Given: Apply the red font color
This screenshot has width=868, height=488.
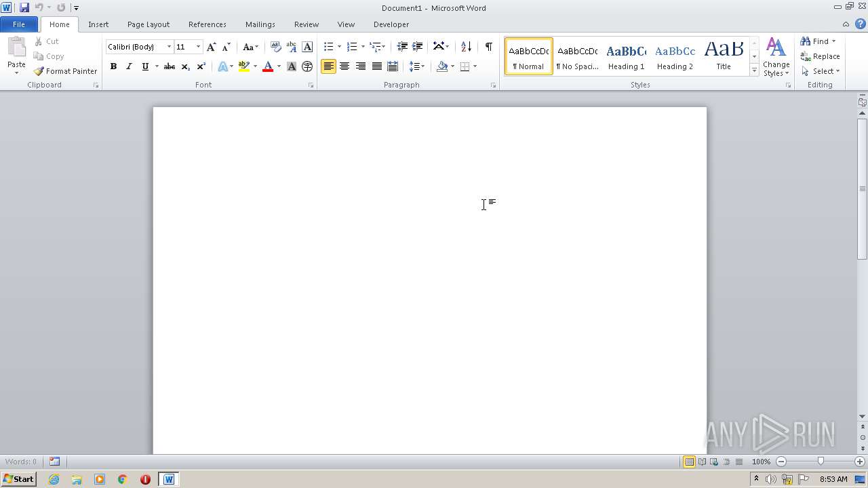Looking at the screenshot, I should (x=268, y=66).
